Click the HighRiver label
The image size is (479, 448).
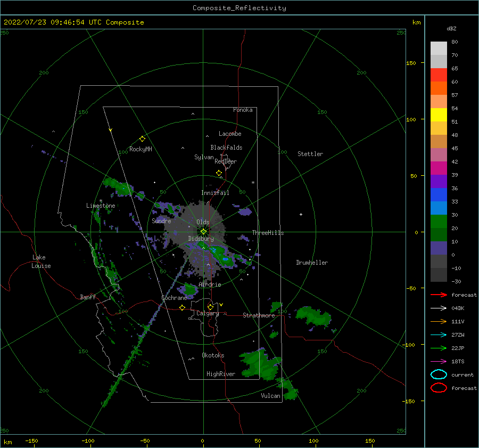221,374
